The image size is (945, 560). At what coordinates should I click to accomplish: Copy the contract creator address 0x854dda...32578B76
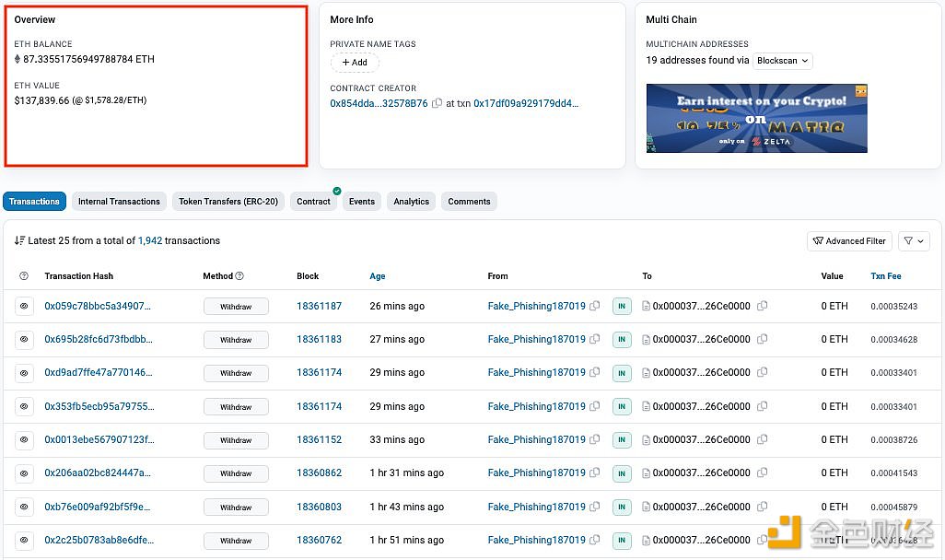[x=437, y=104]
